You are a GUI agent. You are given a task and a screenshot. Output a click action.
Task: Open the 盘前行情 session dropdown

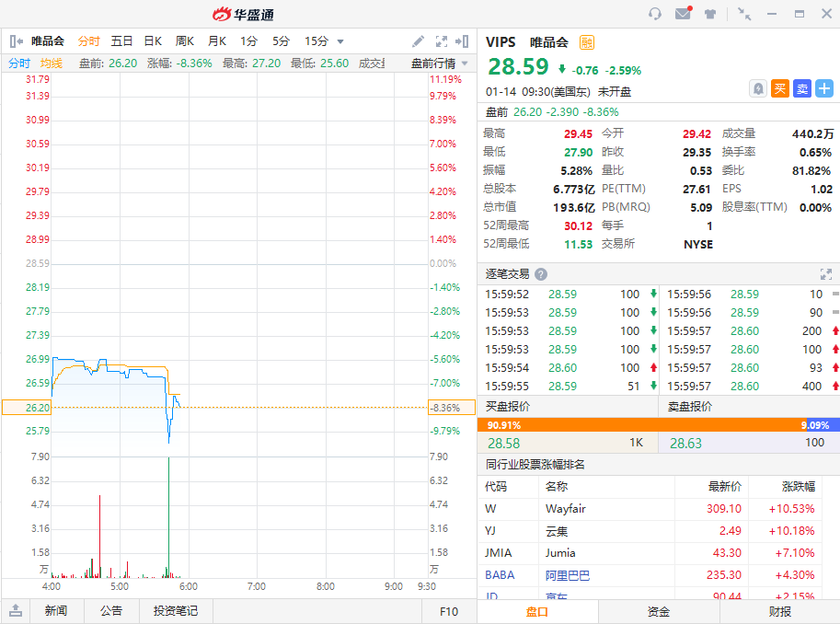[440, 64]
